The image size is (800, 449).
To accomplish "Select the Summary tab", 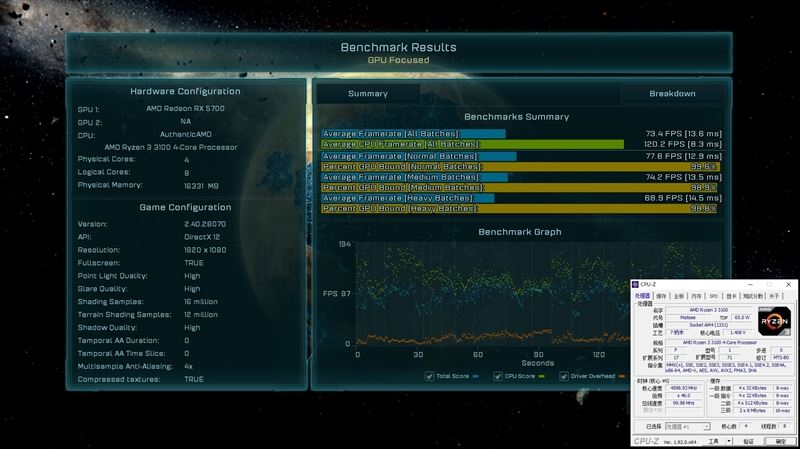I will (x=368, y=94).
